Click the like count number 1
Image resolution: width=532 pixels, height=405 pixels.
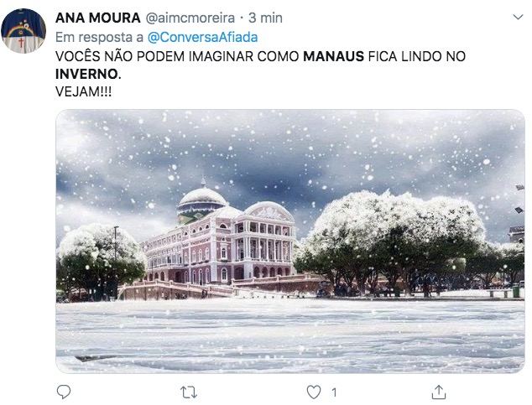tap(334, 392)
